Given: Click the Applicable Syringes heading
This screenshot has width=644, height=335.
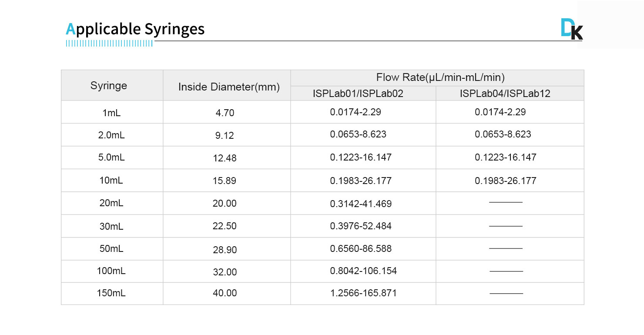Looking at the screenshot, I should (135, 29).
